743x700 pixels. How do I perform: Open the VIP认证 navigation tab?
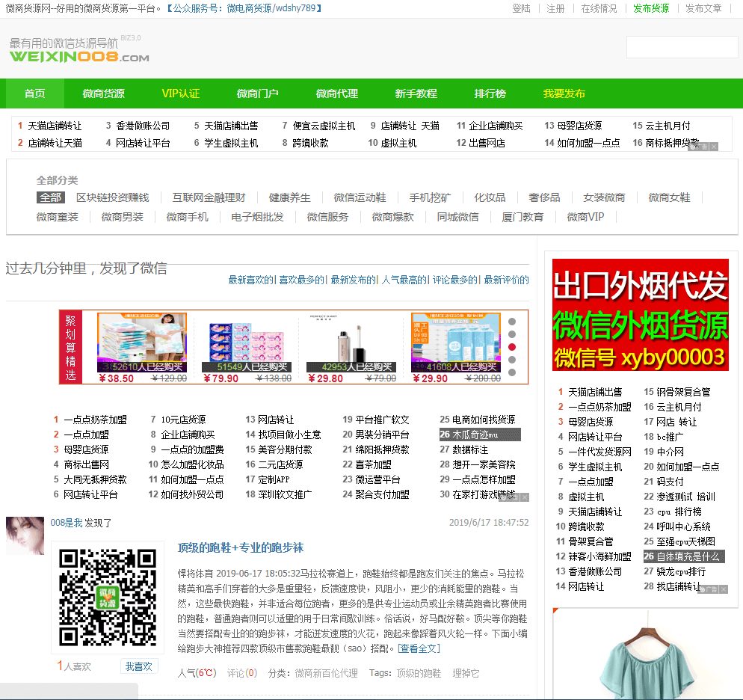(181, 93)
